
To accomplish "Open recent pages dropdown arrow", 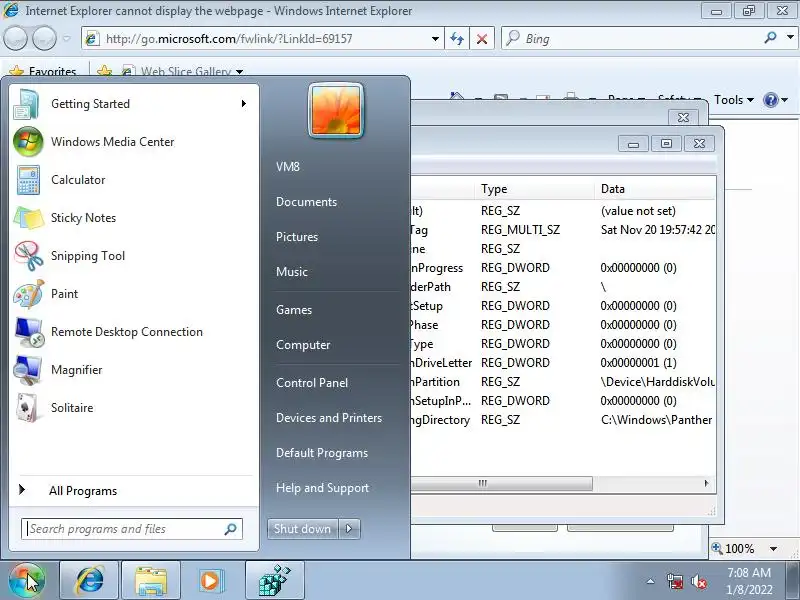I will click(x=66, y=39).
